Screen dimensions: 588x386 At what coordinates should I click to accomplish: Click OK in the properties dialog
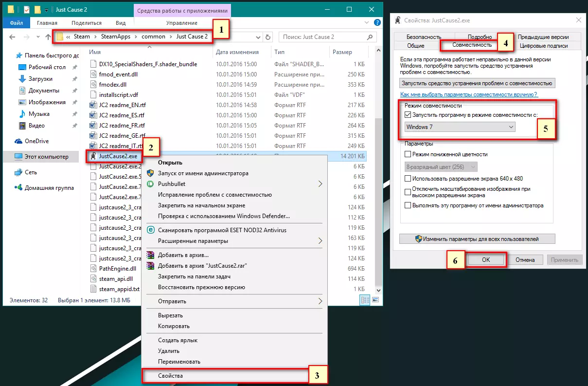click(x=486, y=260)
